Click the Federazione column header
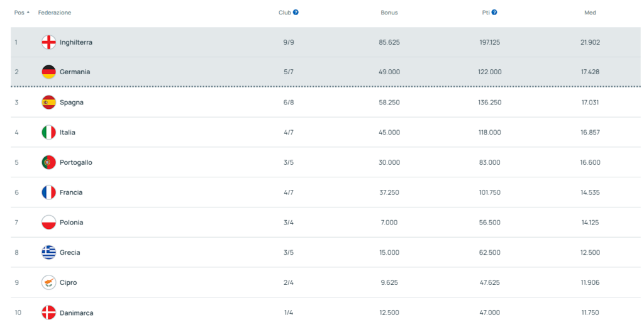Viewport: 644px width, 327px height. coord(55,13)
